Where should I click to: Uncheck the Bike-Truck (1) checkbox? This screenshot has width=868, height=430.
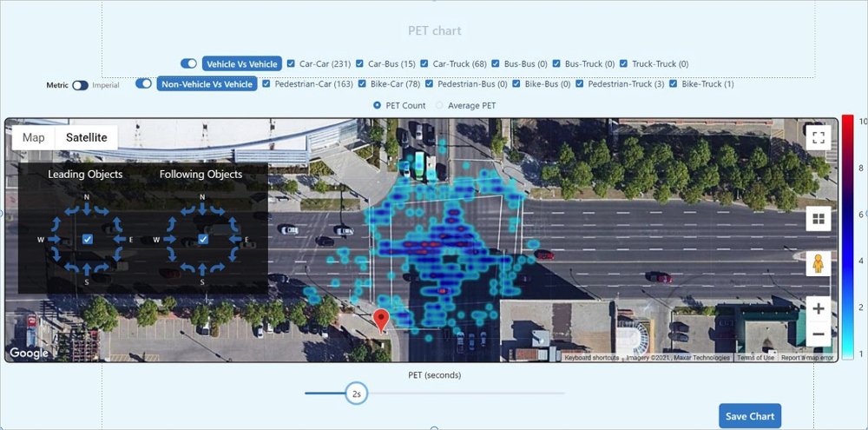point(674,83)
